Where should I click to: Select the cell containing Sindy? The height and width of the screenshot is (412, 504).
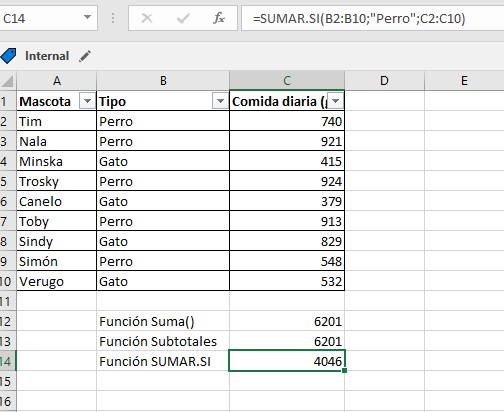[57, 241]
